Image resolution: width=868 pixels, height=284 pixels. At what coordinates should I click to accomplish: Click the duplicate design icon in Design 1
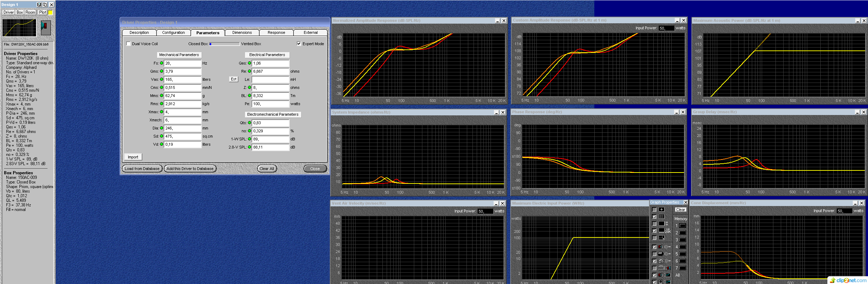45,5
